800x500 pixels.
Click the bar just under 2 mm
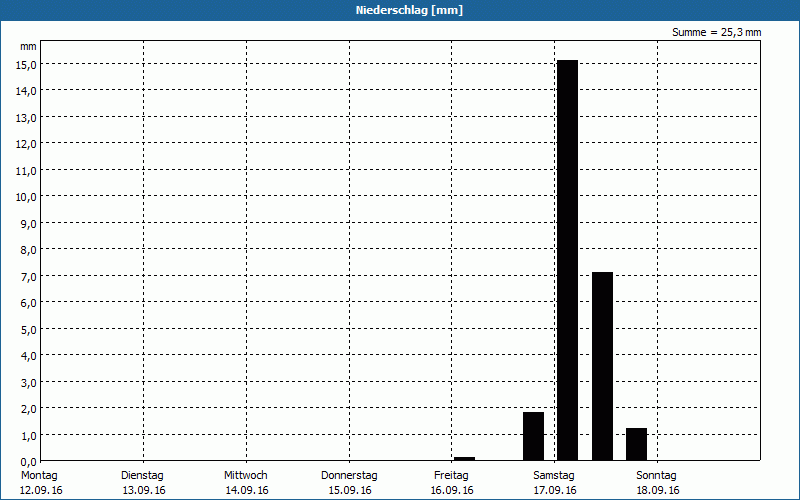click(533, 436)
